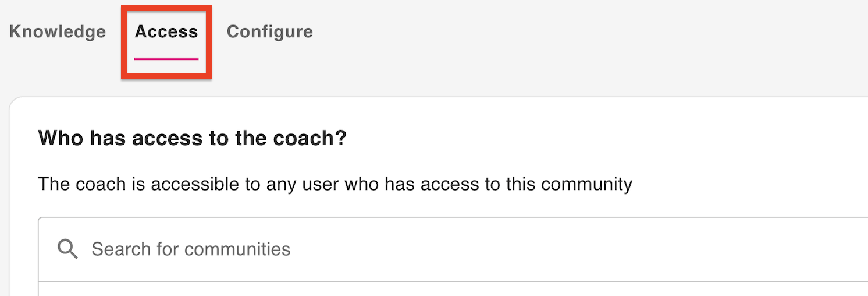868x296 pixels.
Task: Click the results area below the search field
Action: coord(407,290)
